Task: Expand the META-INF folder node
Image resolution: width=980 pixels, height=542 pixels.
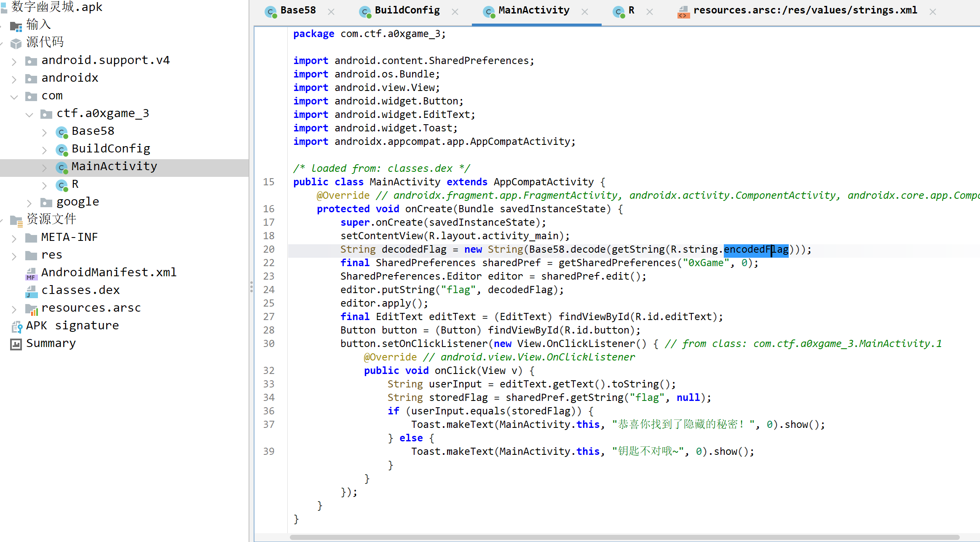Action: click(14, 239)
